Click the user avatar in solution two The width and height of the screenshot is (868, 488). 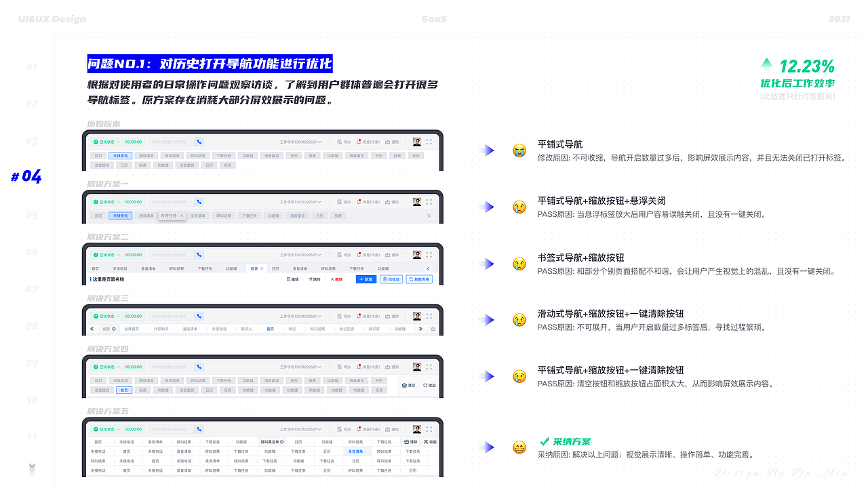[417, 255]
